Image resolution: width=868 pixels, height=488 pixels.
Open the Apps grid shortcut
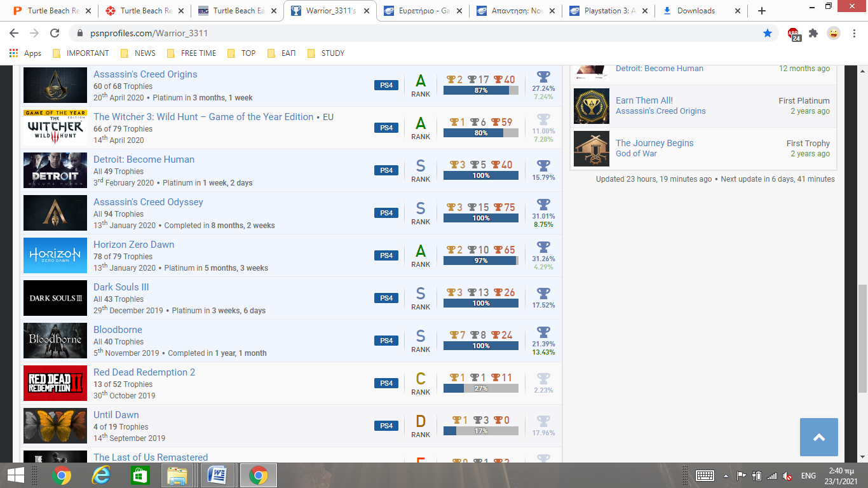[x=25, y=53]
